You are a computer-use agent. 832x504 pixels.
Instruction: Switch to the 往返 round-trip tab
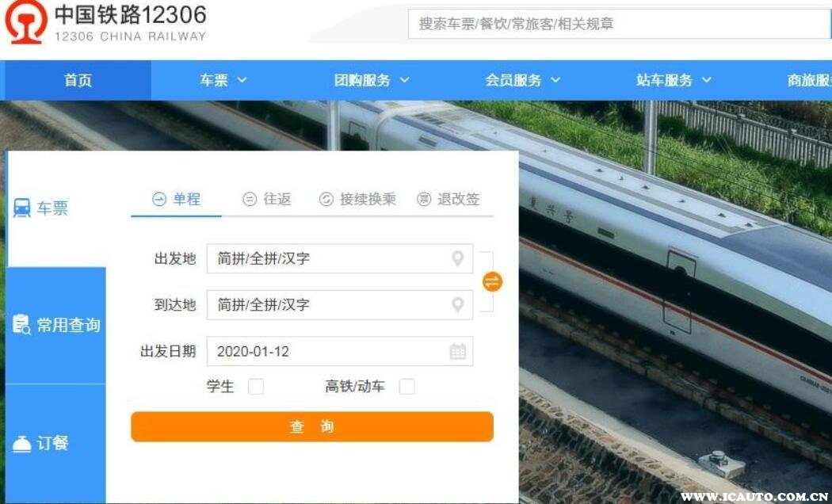pos(267,199)
